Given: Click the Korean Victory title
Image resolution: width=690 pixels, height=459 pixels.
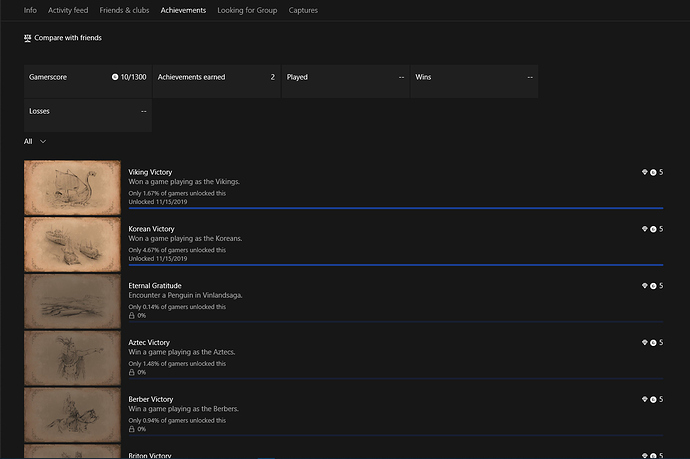Looking at the screenshot, I should pos(151,229).
